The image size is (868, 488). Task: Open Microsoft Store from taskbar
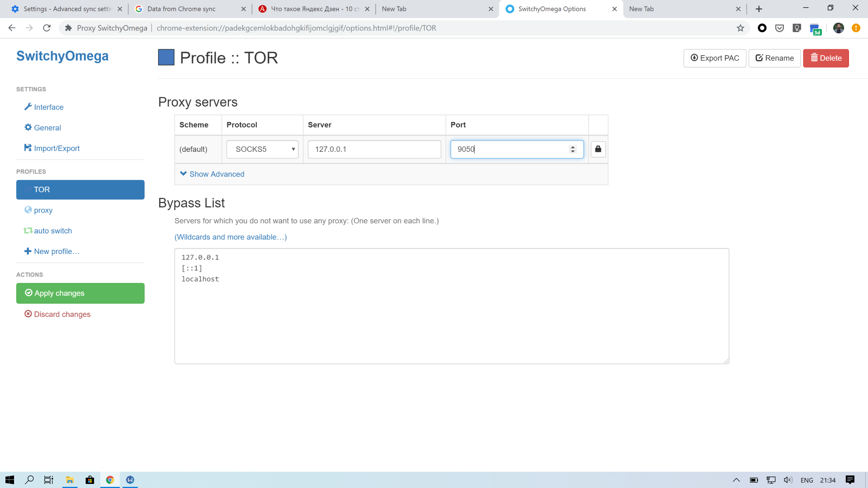tap(90, 480)
